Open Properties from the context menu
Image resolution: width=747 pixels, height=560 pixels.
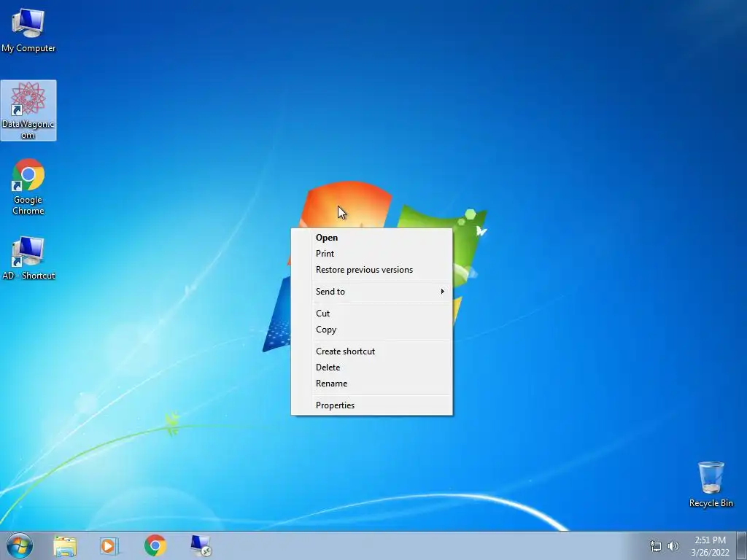coord(371,405)
